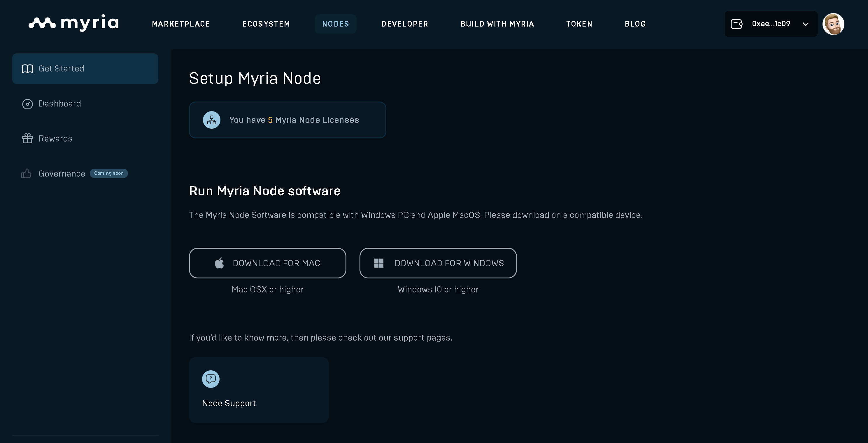Visit the Blog link

coord(635,24)
